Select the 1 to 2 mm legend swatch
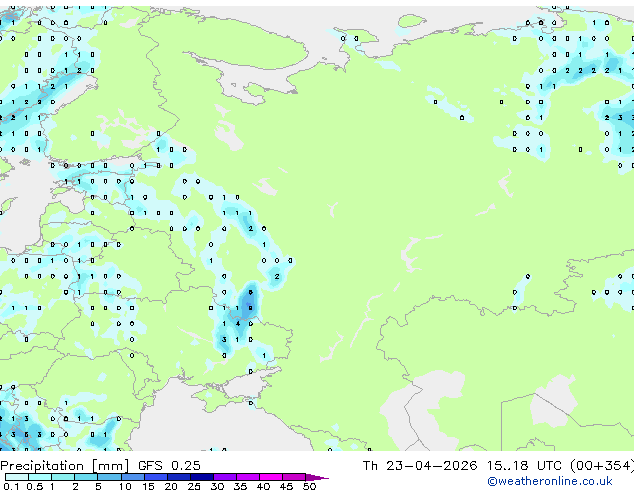 [63, 477]
